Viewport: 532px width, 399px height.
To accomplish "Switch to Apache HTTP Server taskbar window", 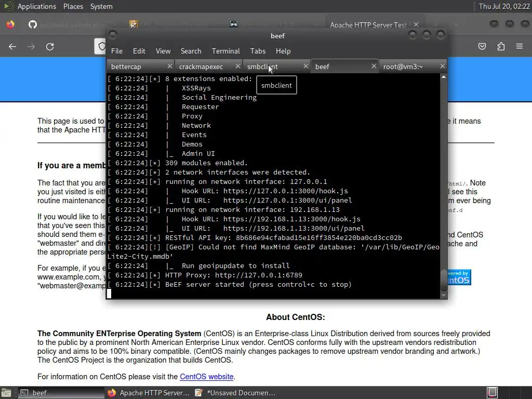I will [149, 393].
